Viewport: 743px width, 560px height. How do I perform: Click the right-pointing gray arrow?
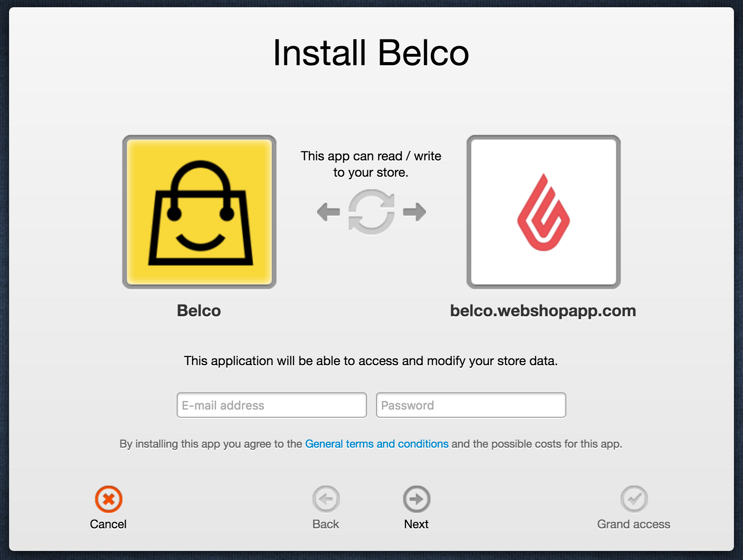(415, 212)
